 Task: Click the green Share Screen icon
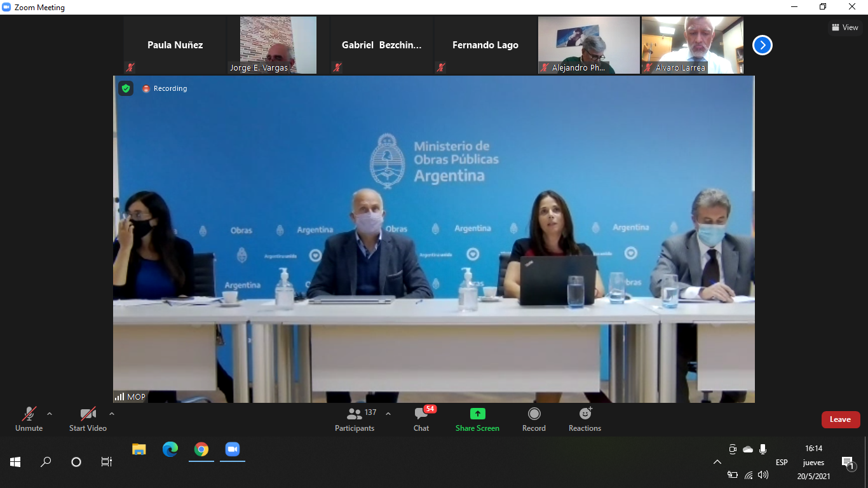(477, 414)
